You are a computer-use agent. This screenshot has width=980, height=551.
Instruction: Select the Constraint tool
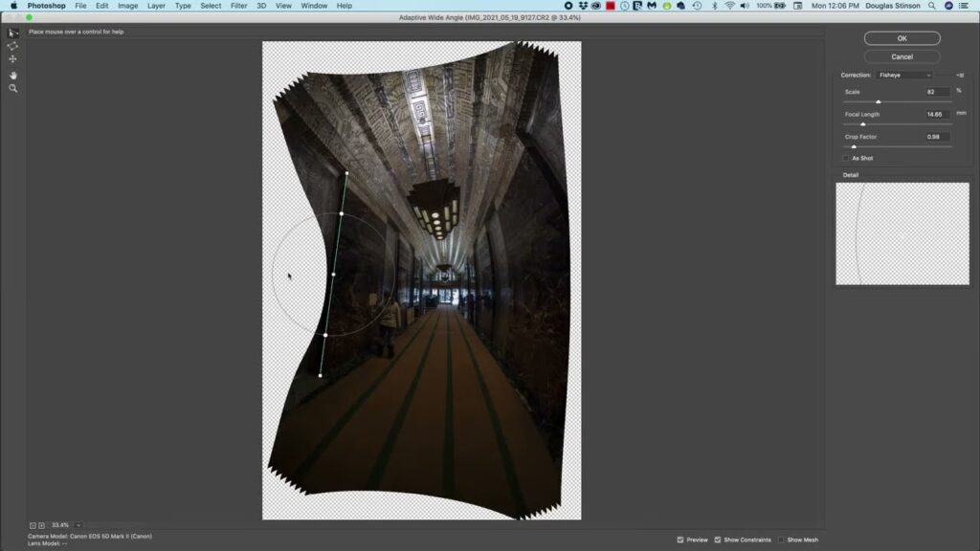(x=13, y=33)
